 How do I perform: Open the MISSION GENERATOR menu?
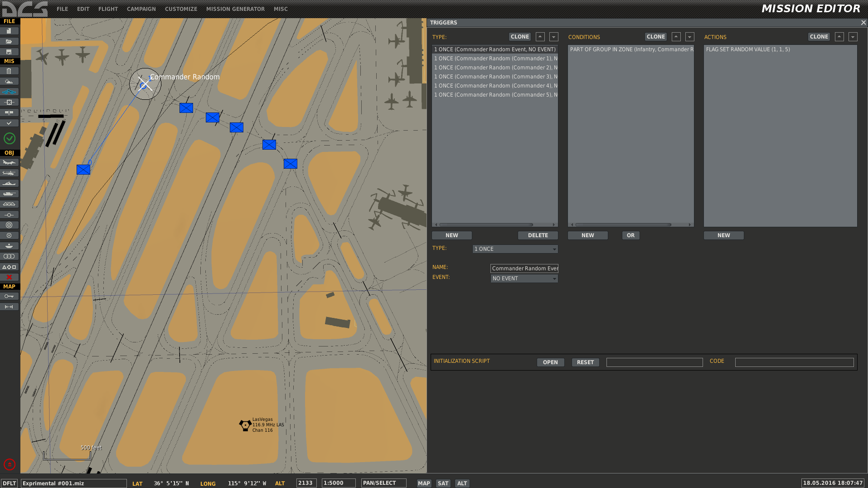(x=235, y=9)
